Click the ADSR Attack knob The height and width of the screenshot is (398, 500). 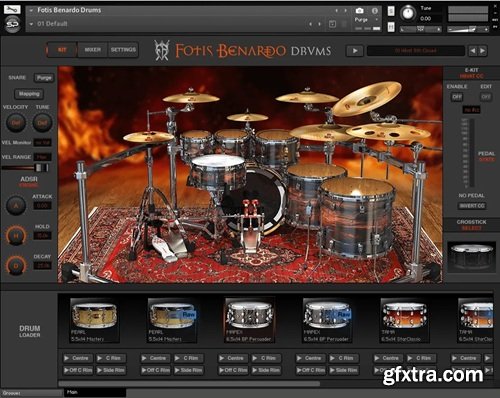pos(16,206)
